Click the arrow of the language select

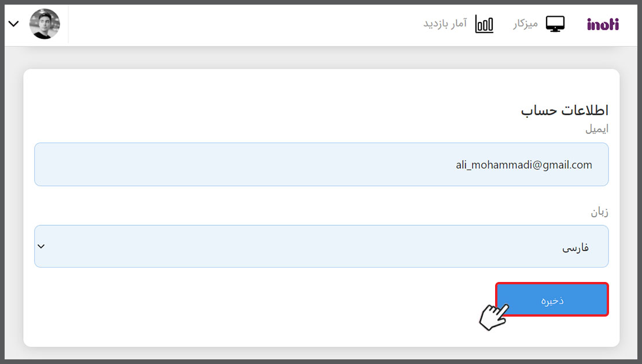(41, 247)
